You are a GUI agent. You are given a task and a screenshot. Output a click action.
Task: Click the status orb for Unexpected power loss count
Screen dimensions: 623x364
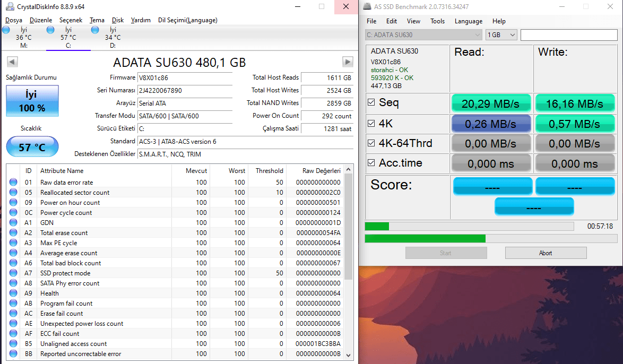13,324
